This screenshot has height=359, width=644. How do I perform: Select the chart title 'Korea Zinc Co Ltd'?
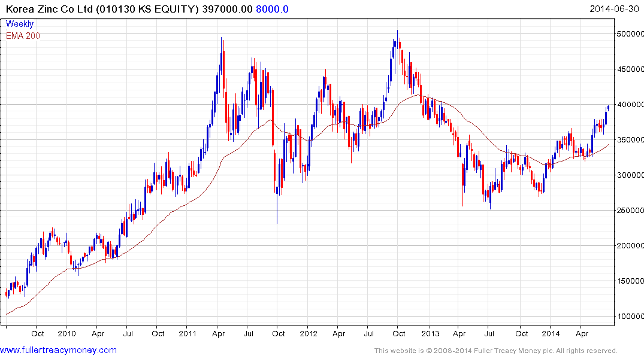[x=49, y=9]
